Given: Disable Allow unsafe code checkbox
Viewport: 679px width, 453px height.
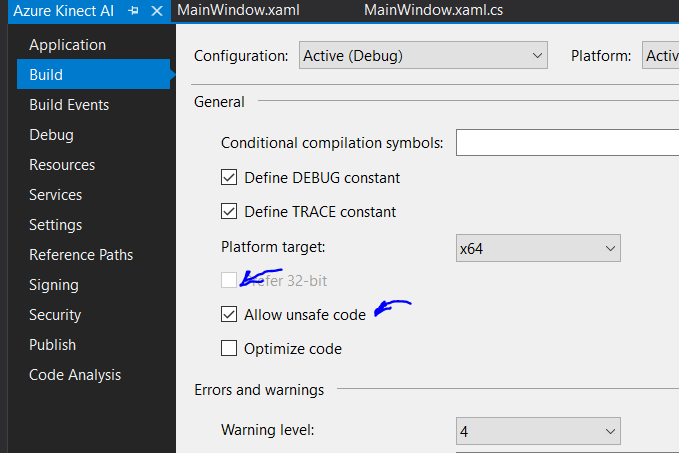Looking at the screenshot, I should (229, 315).
